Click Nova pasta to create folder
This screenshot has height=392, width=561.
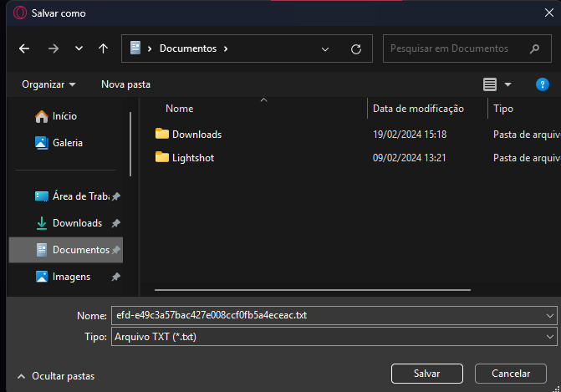(125, 84)
